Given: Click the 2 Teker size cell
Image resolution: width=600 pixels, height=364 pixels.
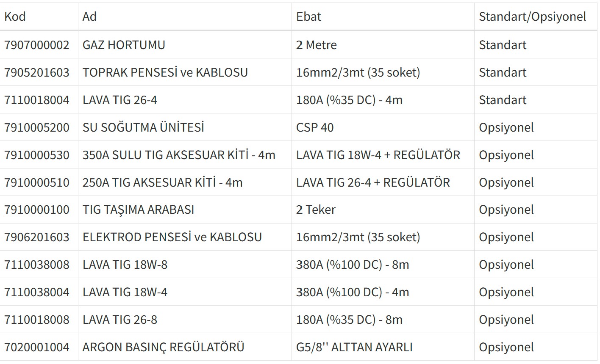Looking at the screenshot, I should pyautogui.click(x=316, y=210).
